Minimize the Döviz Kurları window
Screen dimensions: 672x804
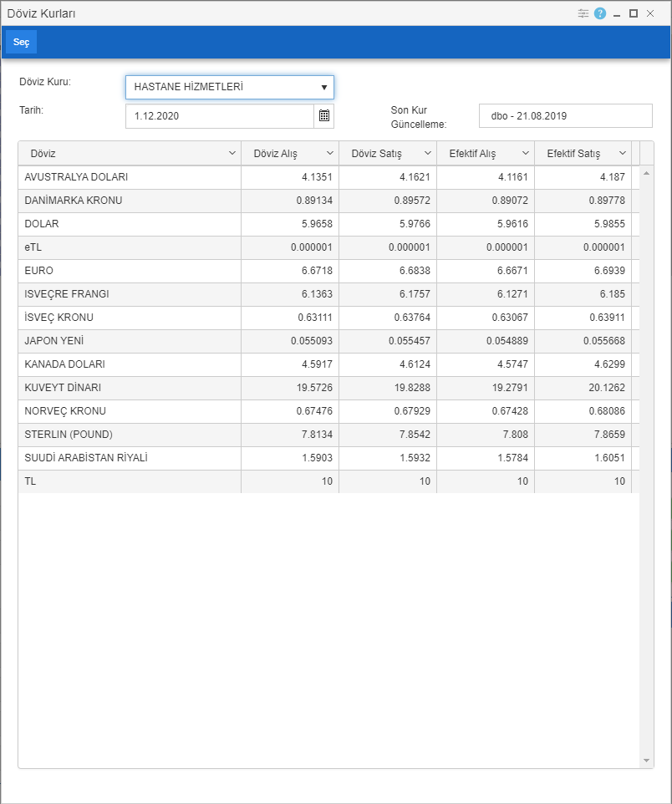(x=617, y=14)
